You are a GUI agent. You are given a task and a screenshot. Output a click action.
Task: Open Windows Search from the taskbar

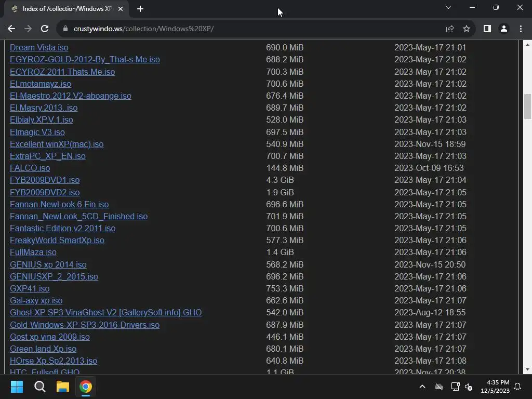pos(40,387)
